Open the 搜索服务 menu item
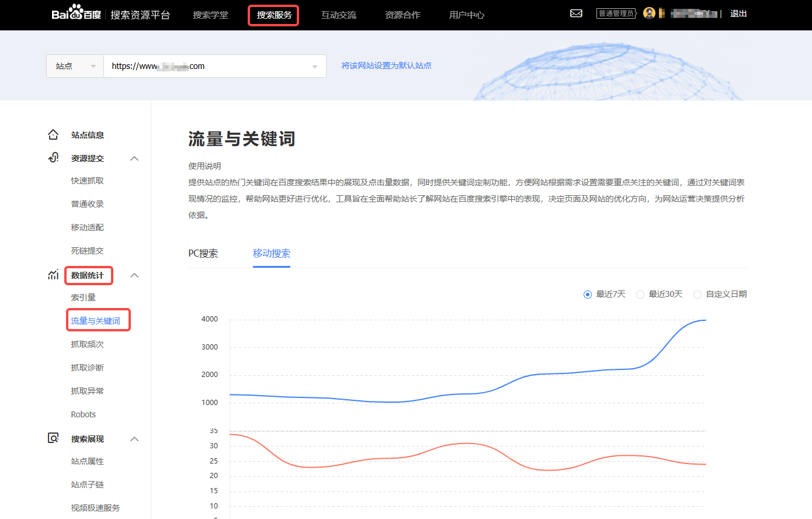This screenshot has height=519, width=812. pyautogui.click(x=273, y=15)
